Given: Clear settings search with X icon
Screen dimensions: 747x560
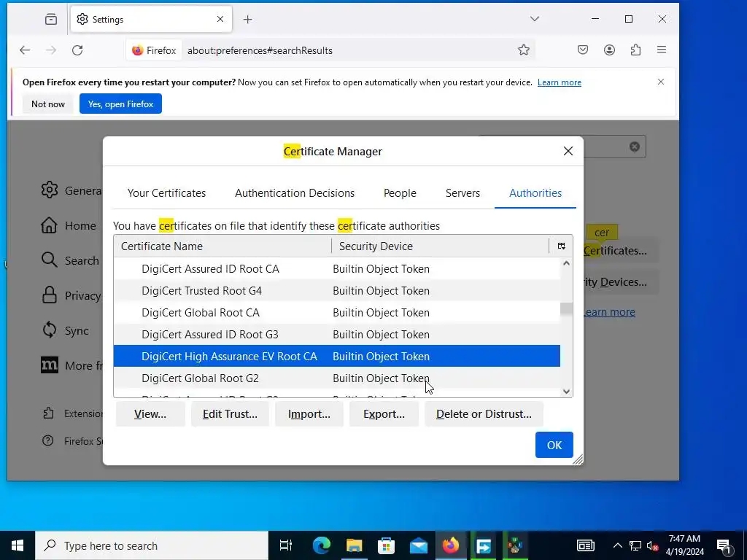Looking at the screenshot, I should point(634,147).
